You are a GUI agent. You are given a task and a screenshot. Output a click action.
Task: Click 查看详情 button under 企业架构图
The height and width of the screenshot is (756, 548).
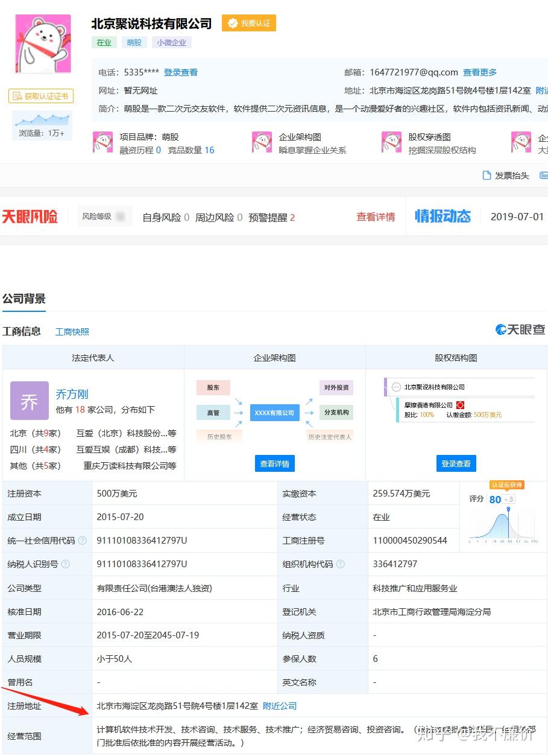(x=275, y=464)
